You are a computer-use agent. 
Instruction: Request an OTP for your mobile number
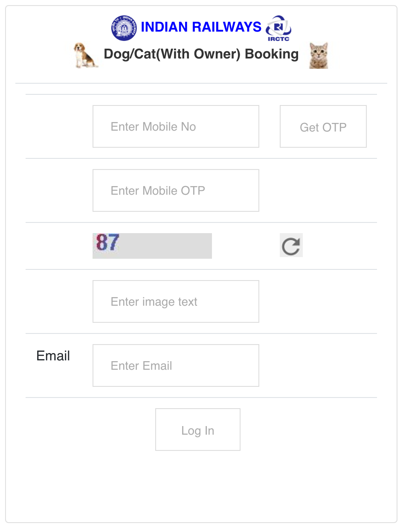[x=323, y=126]
